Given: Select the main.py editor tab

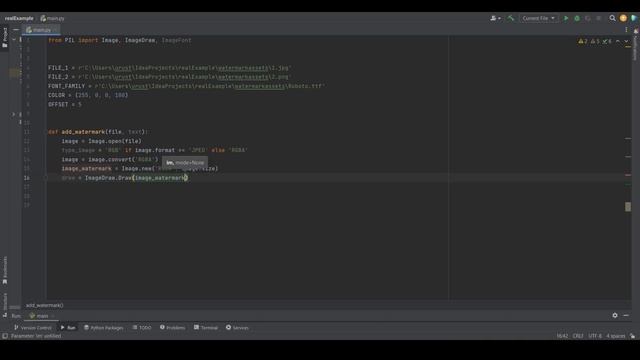Looking at the screenshot, I should coord(41,30).
